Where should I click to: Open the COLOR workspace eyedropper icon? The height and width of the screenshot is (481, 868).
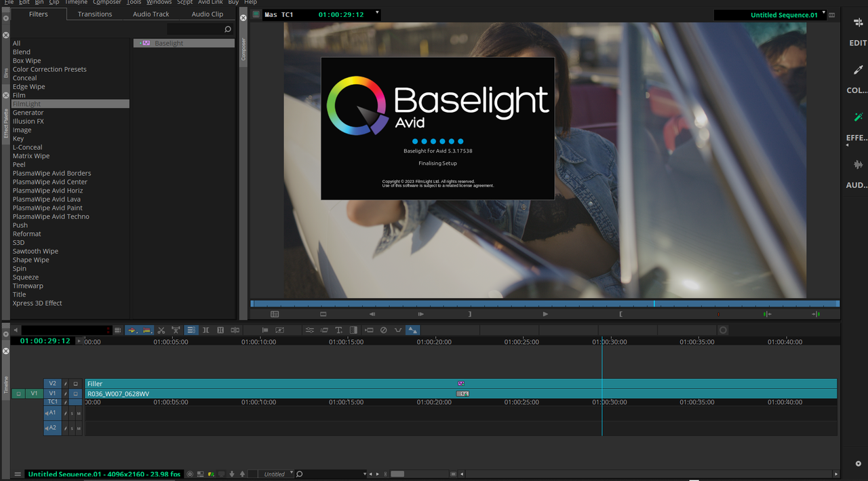coord(858,70)
